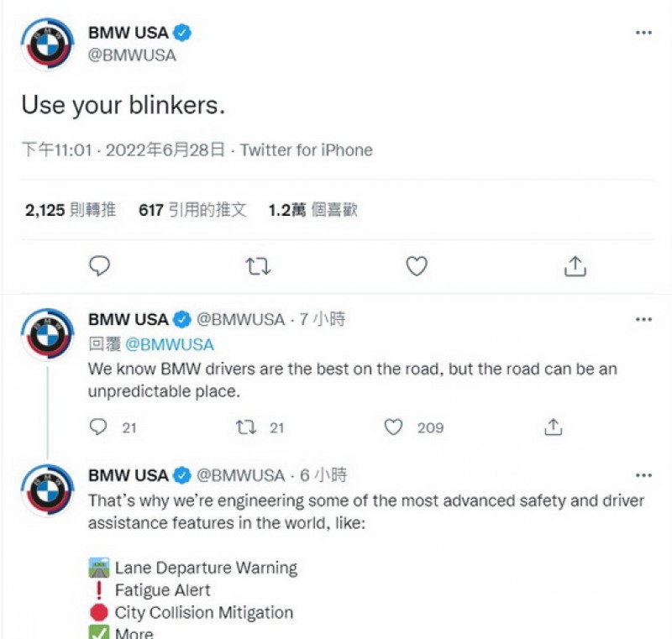Like the reply with 209 likes
The height and width of the screenshot is (639, 672).
click(x=393, y=427)
